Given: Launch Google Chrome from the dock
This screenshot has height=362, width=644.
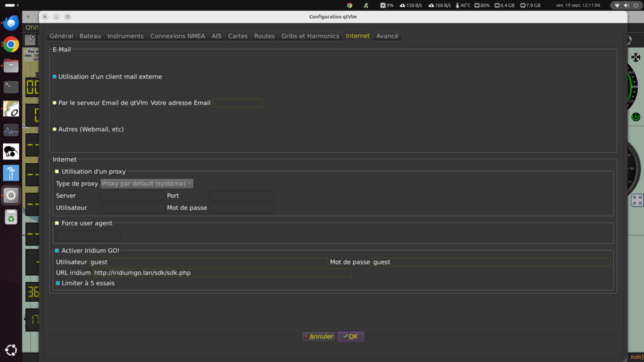Looking at the screenshot, I should click(11, 44).
